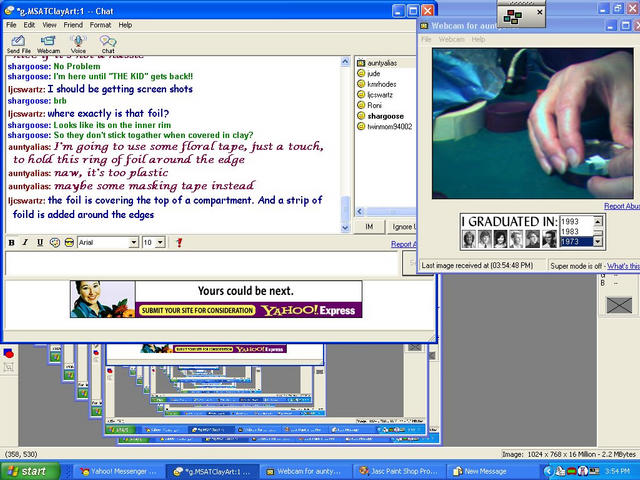Switch to Webcam for aunty taskbar item

tap(304, 471)
